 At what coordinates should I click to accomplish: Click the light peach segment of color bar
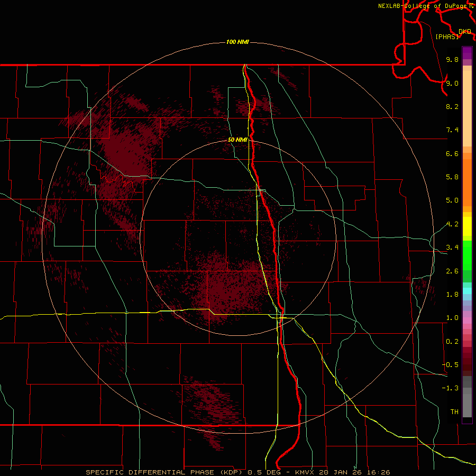[x=467, y=108]
